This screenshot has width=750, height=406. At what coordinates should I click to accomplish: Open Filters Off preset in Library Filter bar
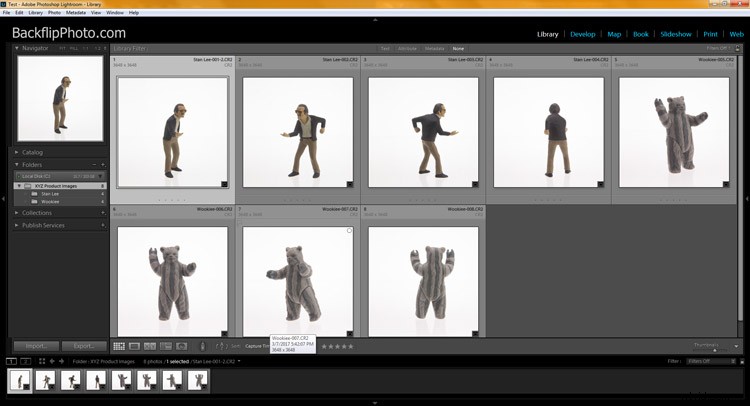(x=719, y=48)
